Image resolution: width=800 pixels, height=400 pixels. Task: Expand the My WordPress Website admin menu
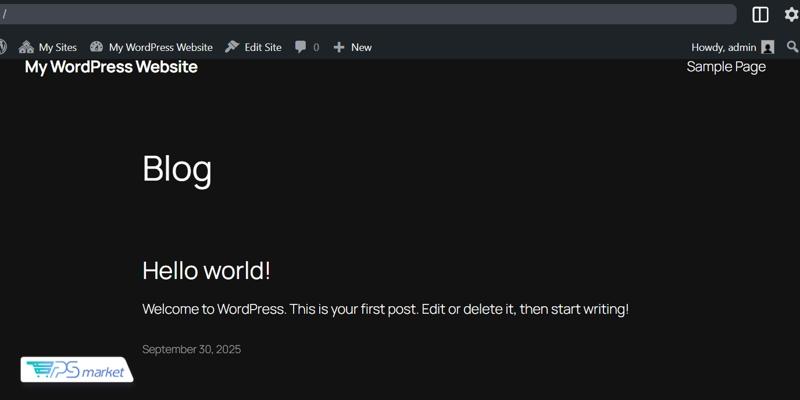coord(160,47)
